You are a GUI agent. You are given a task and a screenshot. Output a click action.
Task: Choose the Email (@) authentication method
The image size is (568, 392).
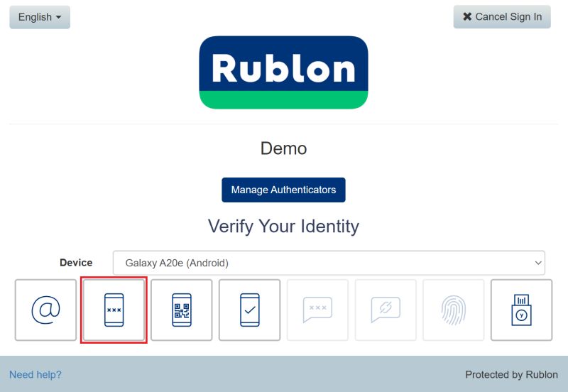(x=45, y=310)
